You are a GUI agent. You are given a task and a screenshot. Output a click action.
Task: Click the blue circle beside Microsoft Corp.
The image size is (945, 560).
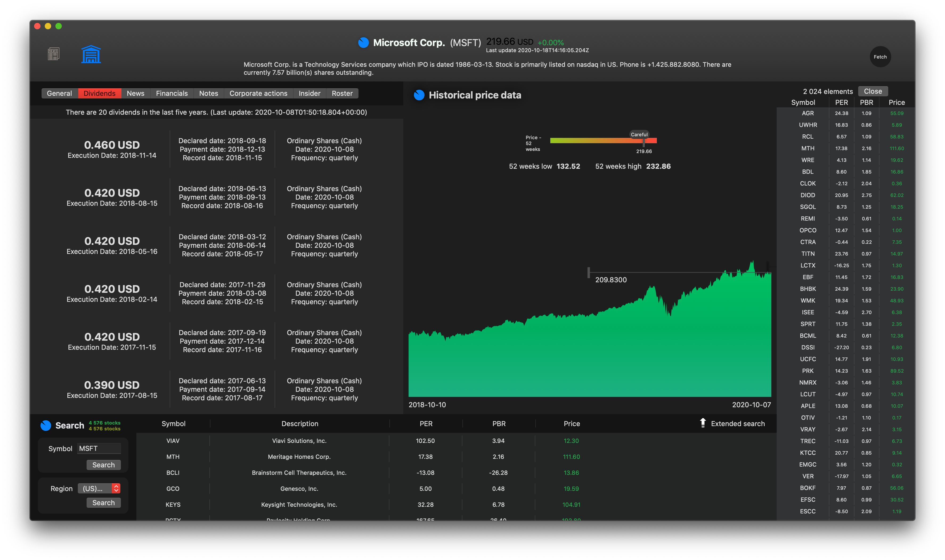coord(363,43)
